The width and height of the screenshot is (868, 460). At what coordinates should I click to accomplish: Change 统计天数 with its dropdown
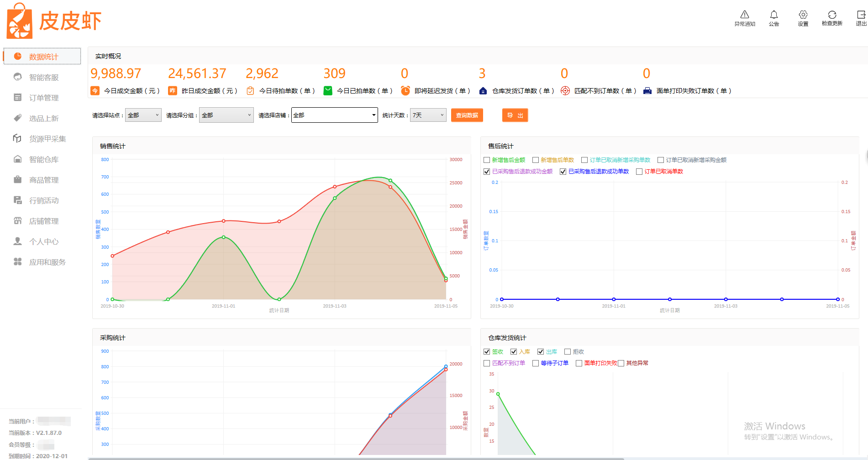427,115
